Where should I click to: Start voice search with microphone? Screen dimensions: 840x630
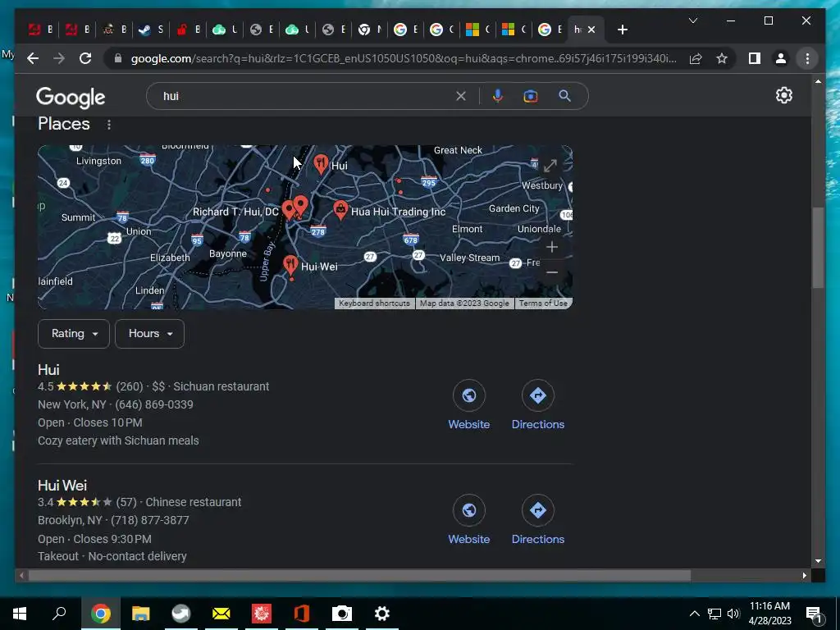pos(498,97)
